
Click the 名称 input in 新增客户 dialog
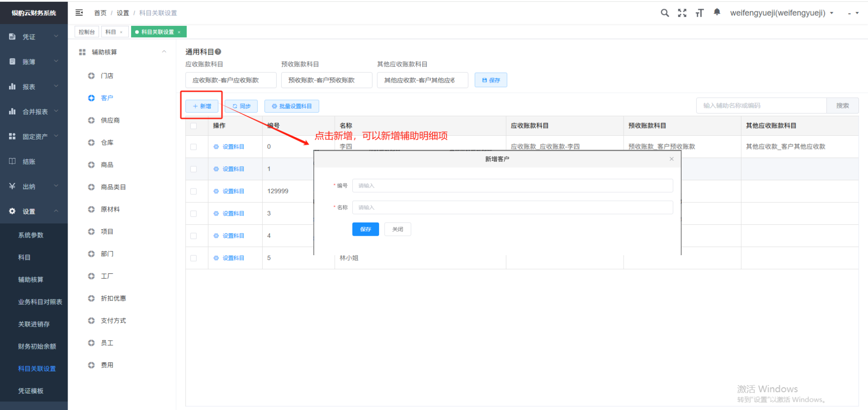[x=512, y=207]
